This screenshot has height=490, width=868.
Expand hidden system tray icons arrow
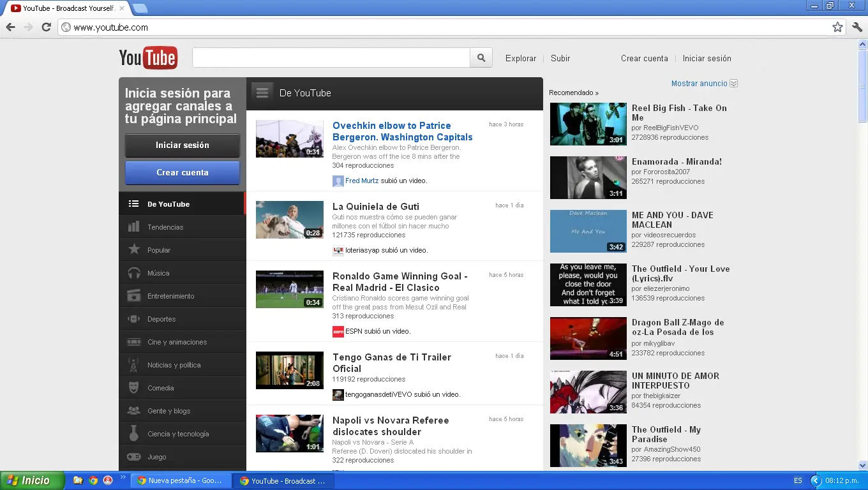coord(816,480)
